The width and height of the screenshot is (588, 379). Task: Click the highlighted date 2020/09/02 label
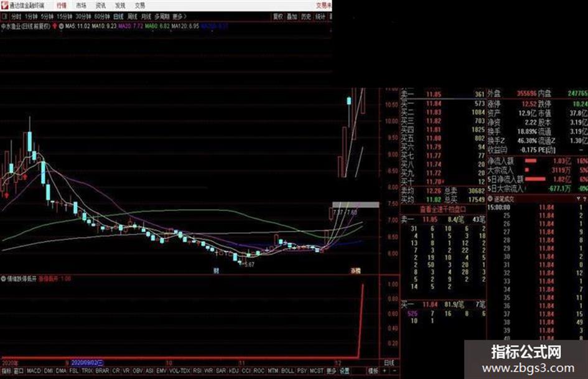[x=86, y=363]
